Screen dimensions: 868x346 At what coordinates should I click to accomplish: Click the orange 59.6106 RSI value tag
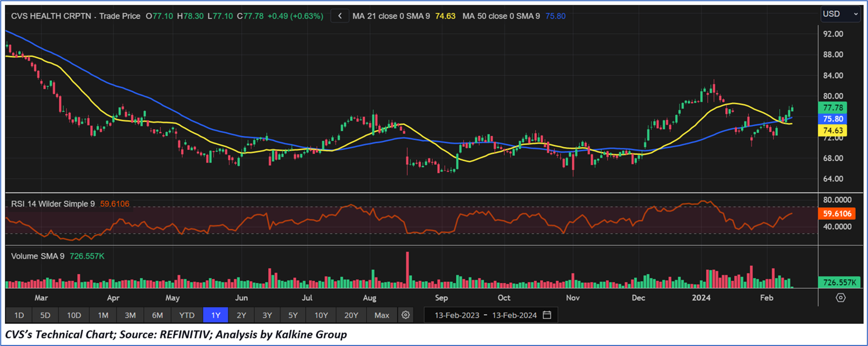(x=837, y=214)
